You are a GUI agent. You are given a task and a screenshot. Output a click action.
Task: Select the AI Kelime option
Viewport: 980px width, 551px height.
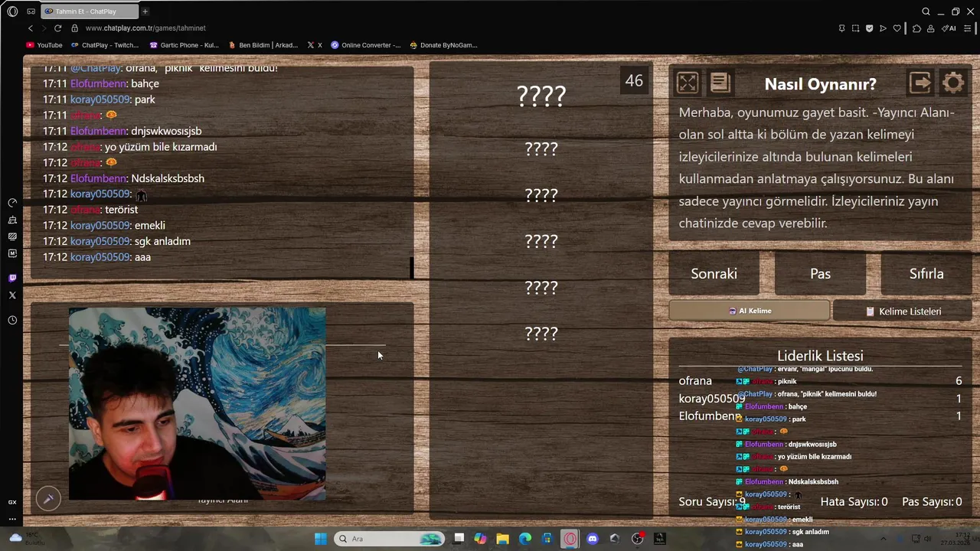click(749, 311)
